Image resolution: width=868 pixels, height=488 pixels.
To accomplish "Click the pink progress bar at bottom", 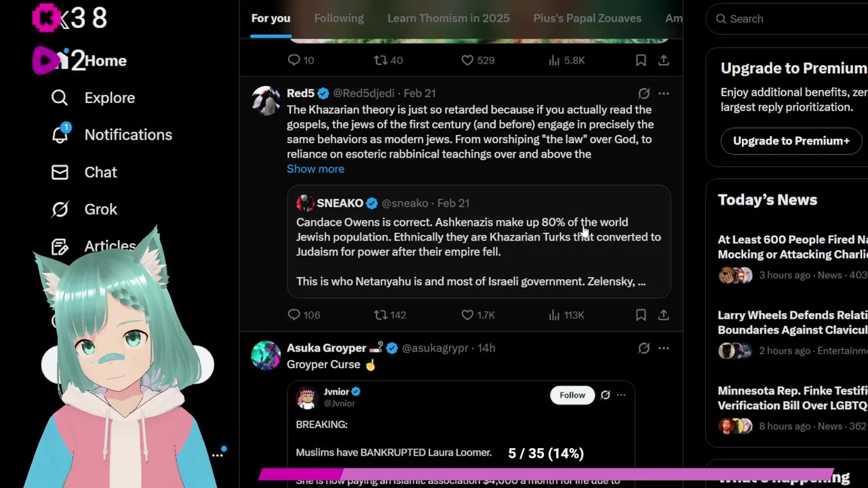I will [x=546, y=474].
